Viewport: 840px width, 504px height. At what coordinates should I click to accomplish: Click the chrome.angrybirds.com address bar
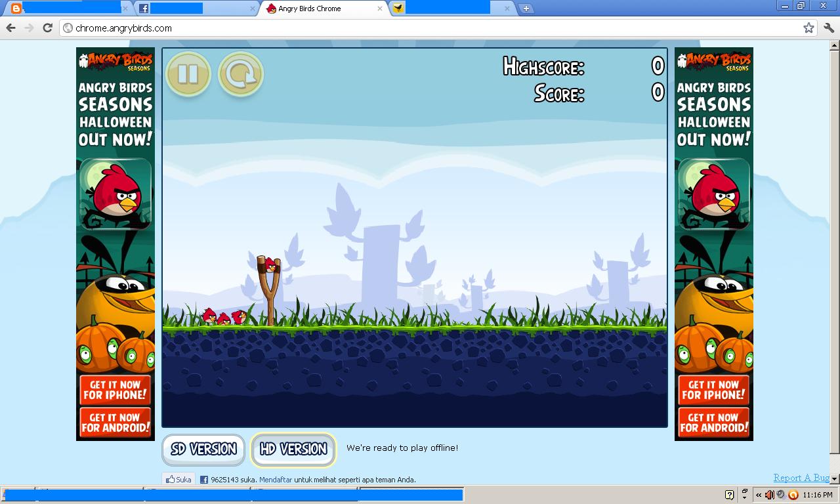click(x=438, y=28)
